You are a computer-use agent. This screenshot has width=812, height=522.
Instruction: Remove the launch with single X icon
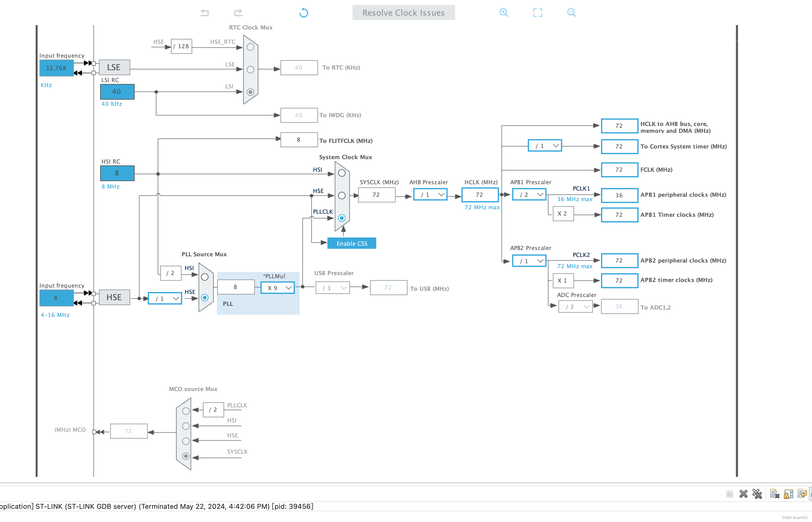pos(743,494)
